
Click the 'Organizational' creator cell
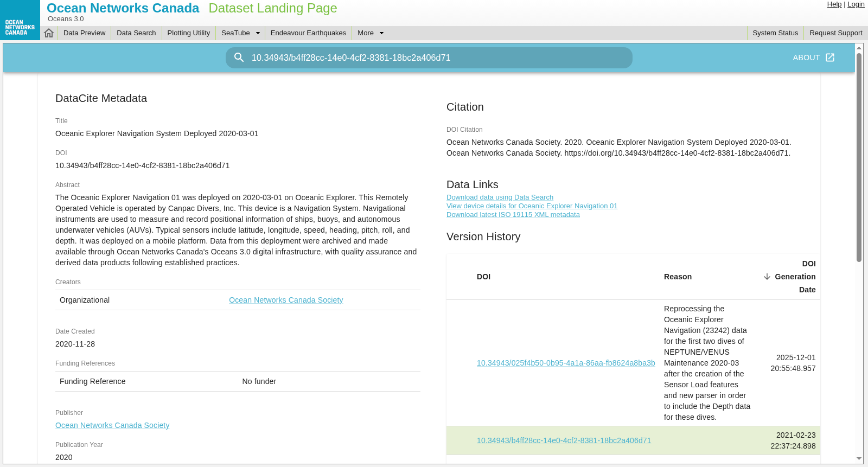(x=85, y=300)
